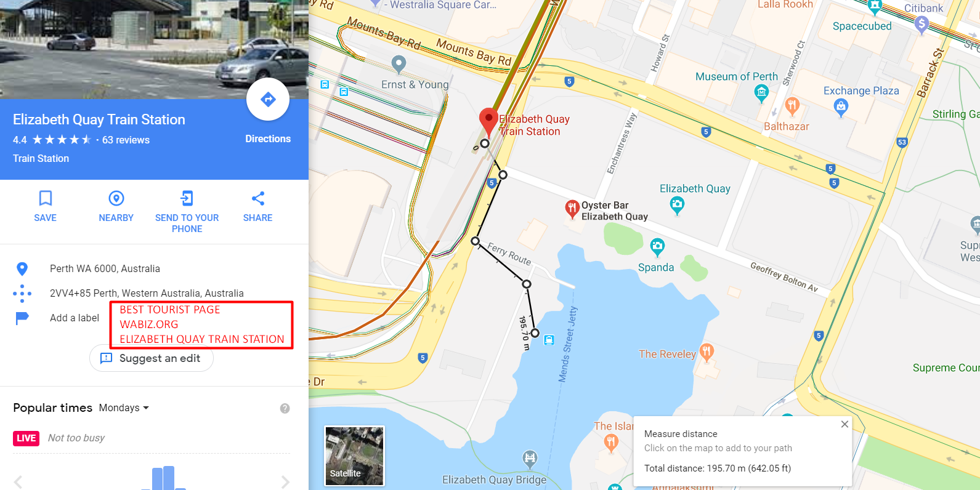
Task: Go to next day in popular times
Action: (285, 481)
